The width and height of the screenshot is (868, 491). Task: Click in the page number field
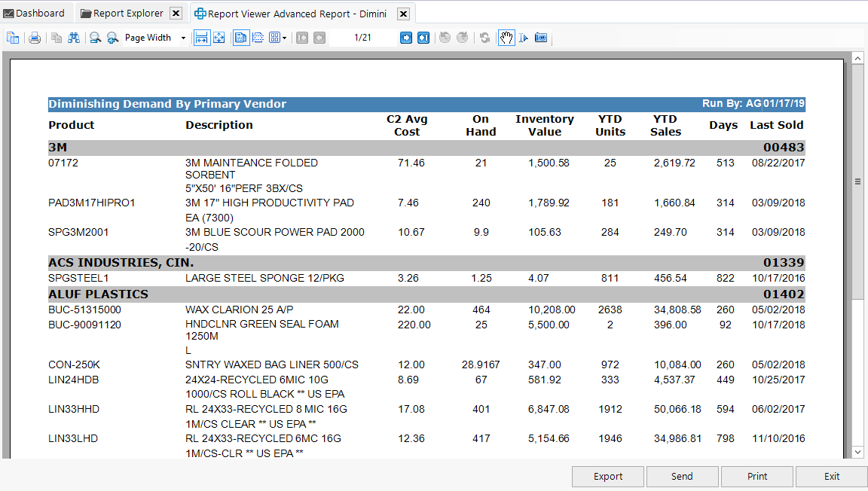tap(362, 37)
